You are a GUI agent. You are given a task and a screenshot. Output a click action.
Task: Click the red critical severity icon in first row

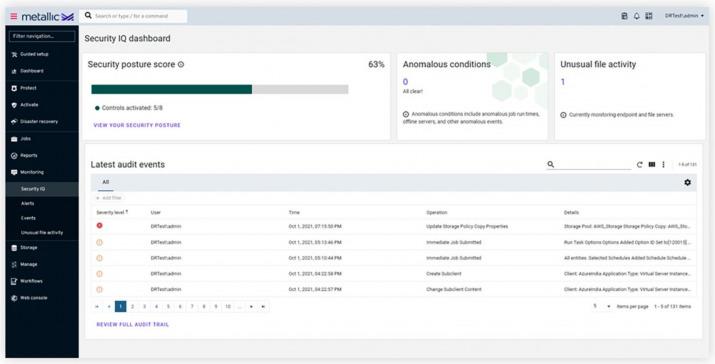(99, 226)
